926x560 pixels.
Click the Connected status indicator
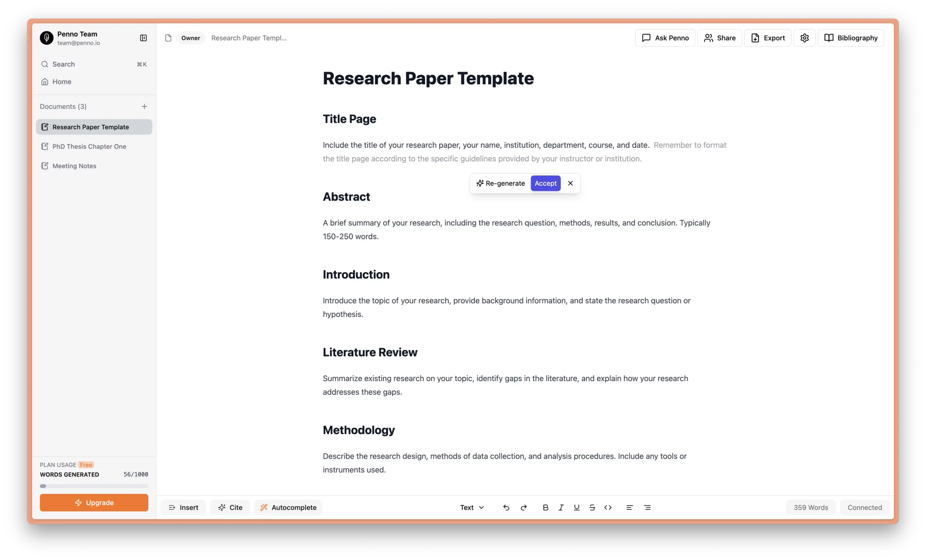click(x=865, y=508)
